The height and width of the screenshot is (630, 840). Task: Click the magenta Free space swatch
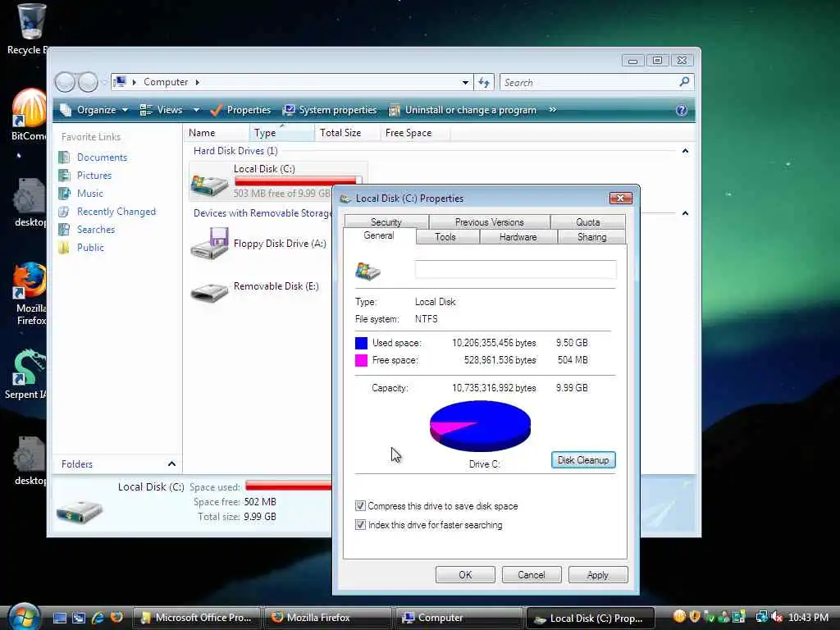(361, 361)
